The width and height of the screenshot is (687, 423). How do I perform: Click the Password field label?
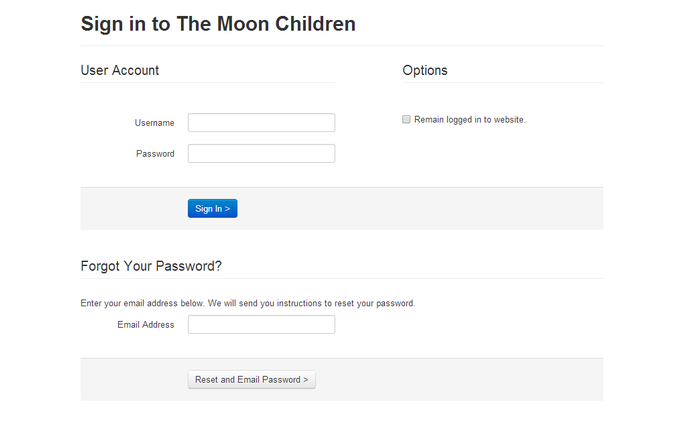coord(155,154)
